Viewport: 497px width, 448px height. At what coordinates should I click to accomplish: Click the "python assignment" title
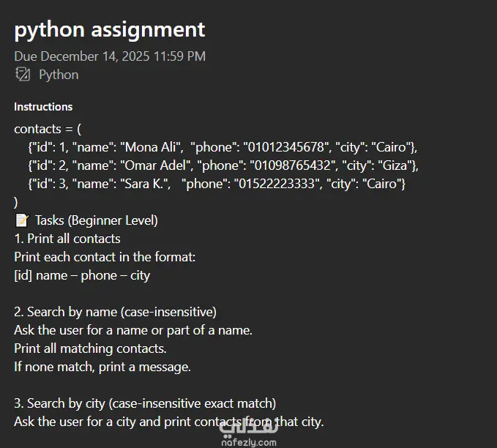tap(110, 30)
